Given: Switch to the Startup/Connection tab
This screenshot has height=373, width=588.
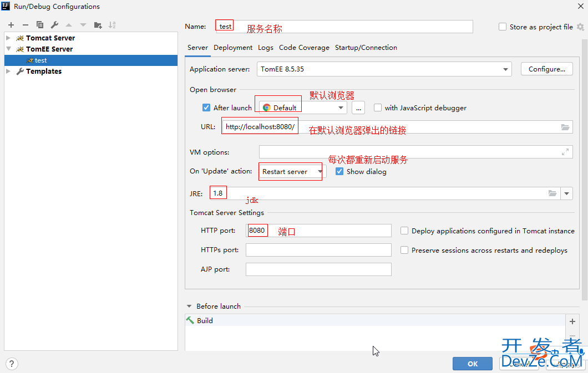Looking at the screenshot, I should coord(366,48).
